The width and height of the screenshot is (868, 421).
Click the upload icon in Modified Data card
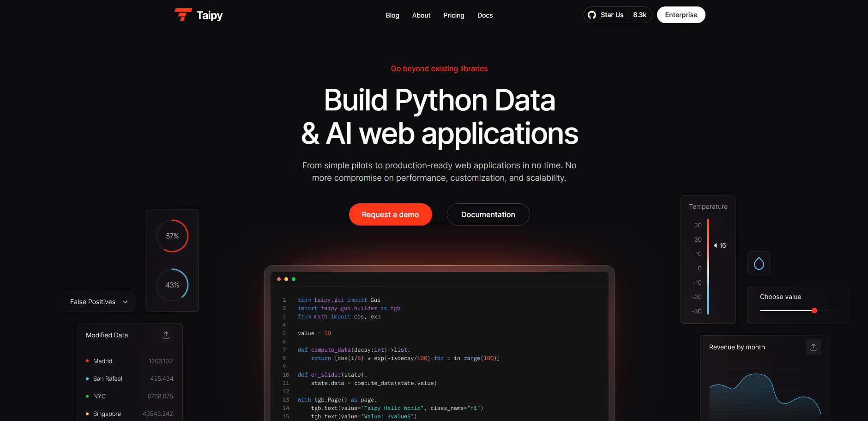(x=166, y=335)
